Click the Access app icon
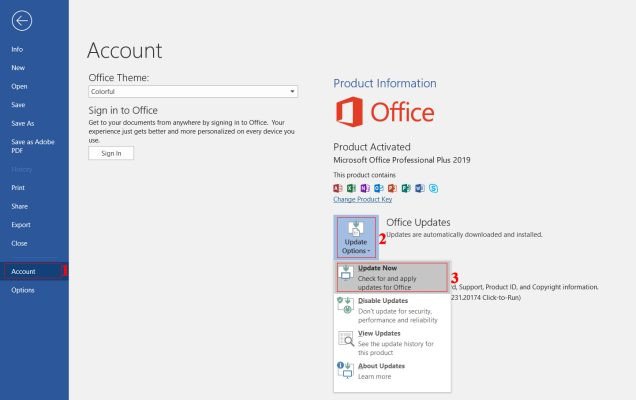The image size is (636, 400). click(337, 188)
